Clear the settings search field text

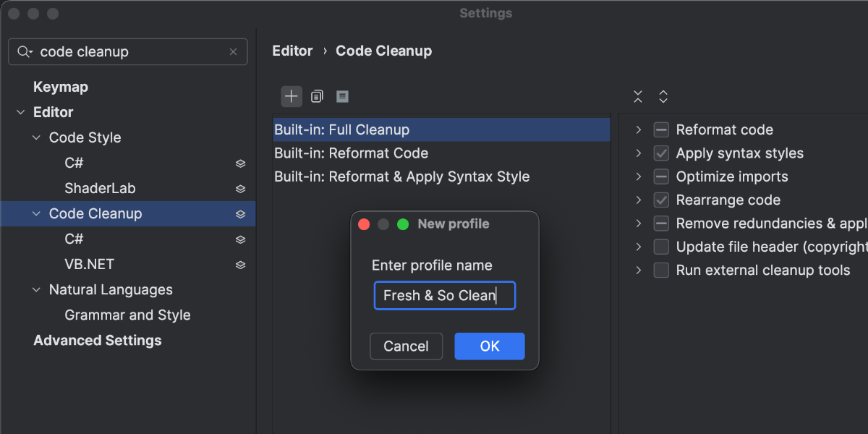click(233, 52)
